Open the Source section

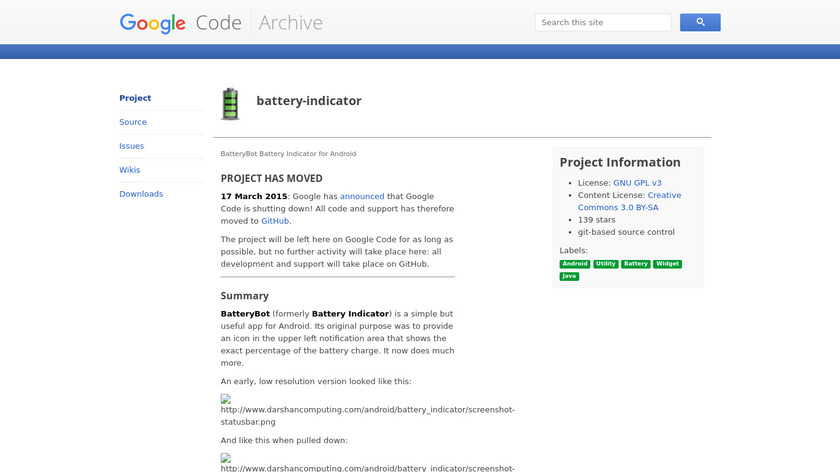[x=133, y=122]
